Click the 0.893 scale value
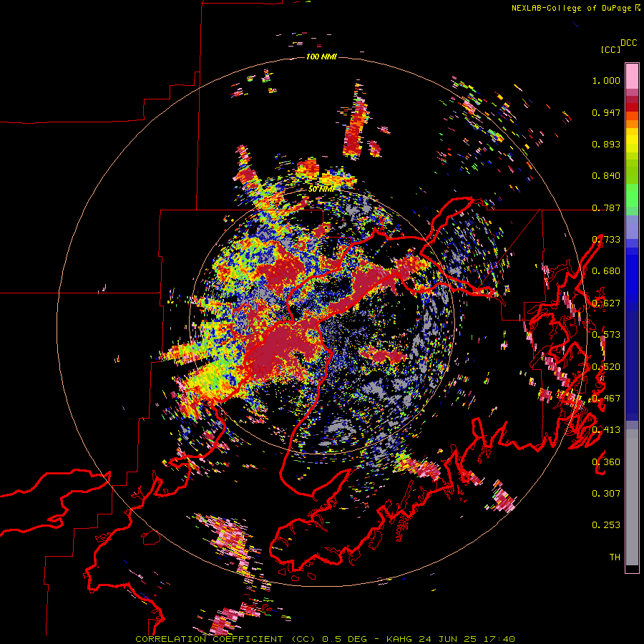 (606, 144)
